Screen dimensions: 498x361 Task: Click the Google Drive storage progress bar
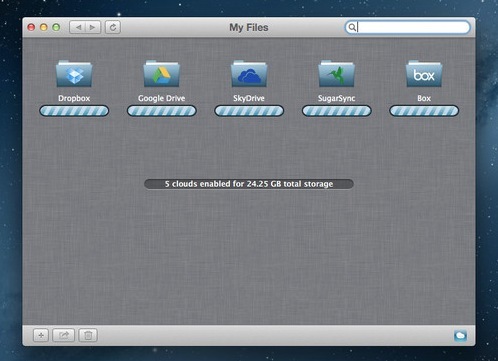(162, 111)
